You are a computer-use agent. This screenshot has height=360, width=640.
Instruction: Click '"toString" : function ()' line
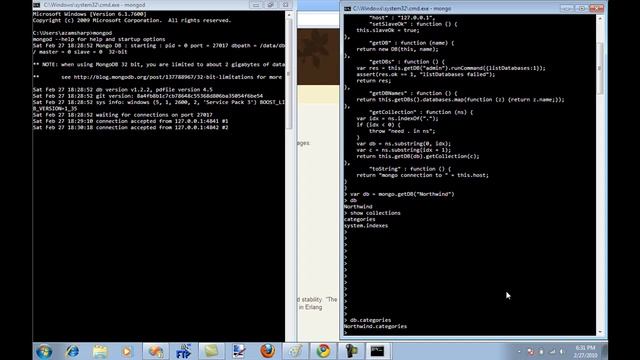point(410,169)
